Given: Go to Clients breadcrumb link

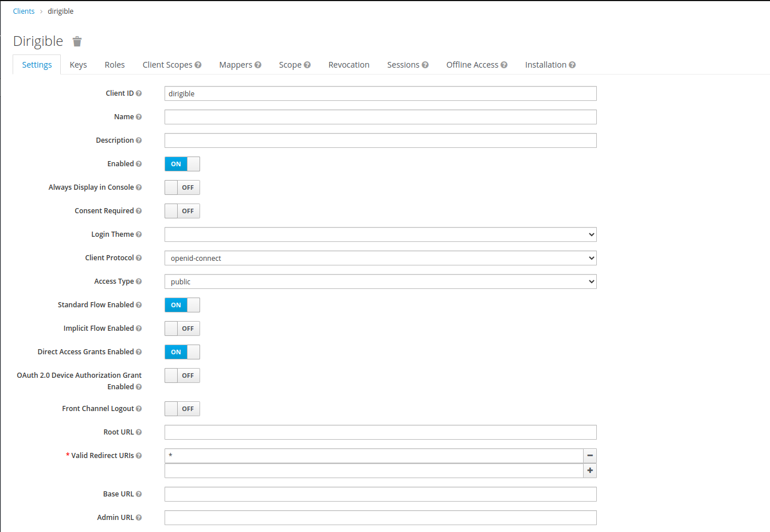Looking at the screenshot, I should 24,11.
